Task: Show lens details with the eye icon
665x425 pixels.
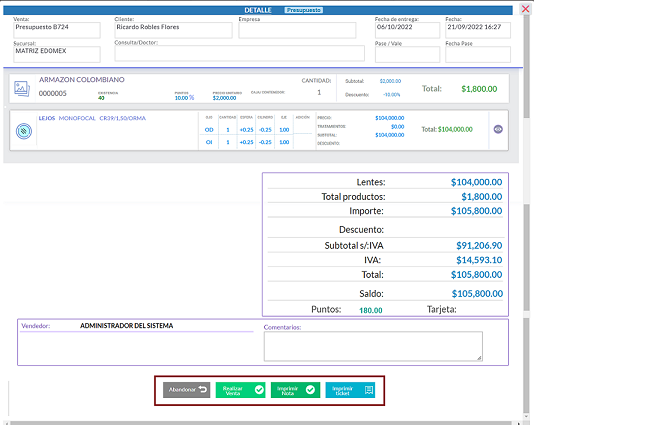Action: tap(498, 129)
